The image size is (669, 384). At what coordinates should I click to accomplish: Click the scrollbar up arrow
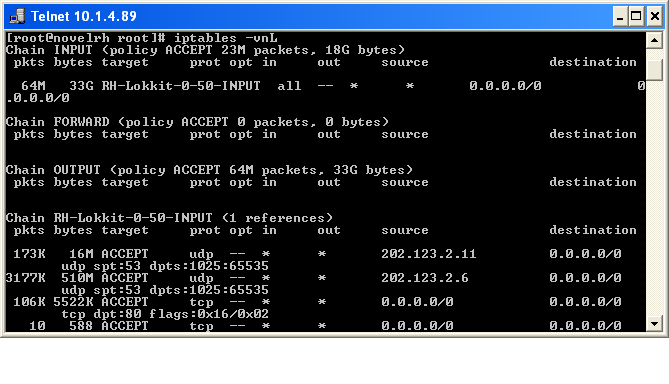tap(654, 41)
